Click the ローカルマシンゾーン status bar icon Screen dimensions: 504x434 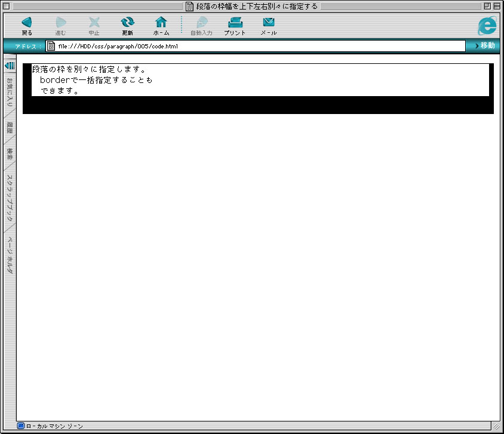(x=21, y=426)
